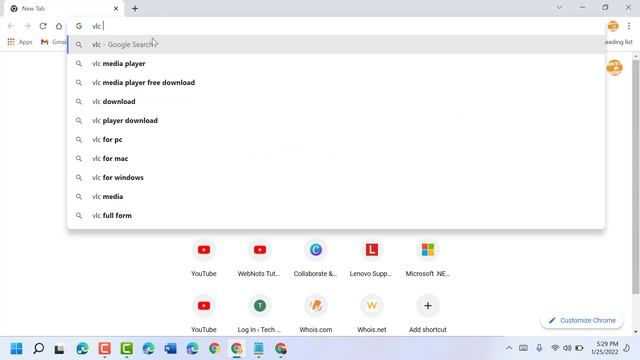640x360 pixels.
Task: Open Collaborate &... shortcut
Action: 316,258
